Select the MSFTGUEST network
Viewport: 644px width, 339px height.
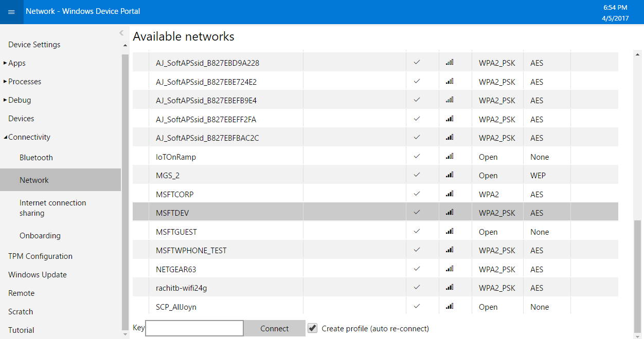click(176, 232)
